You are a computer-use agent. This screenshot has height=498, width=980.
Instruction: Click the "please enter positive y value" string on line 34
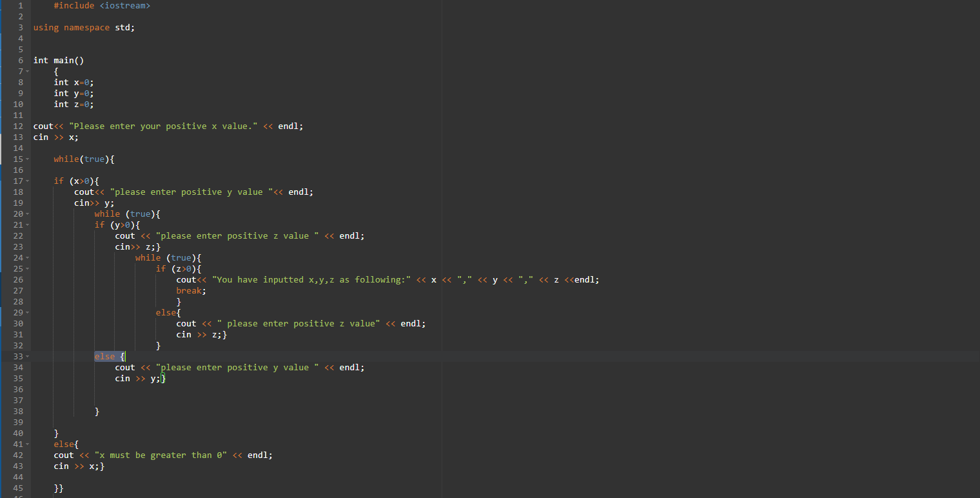point(238,367)
